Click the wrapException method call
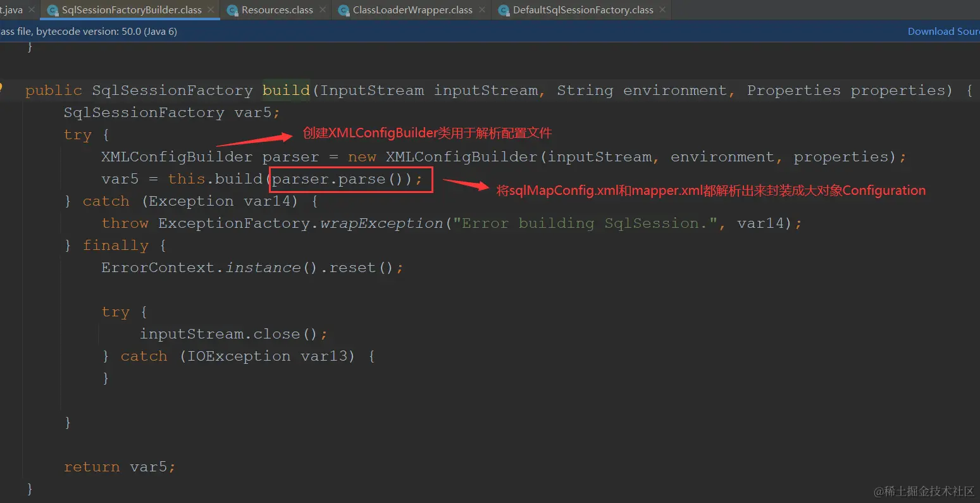 (381, 223)
